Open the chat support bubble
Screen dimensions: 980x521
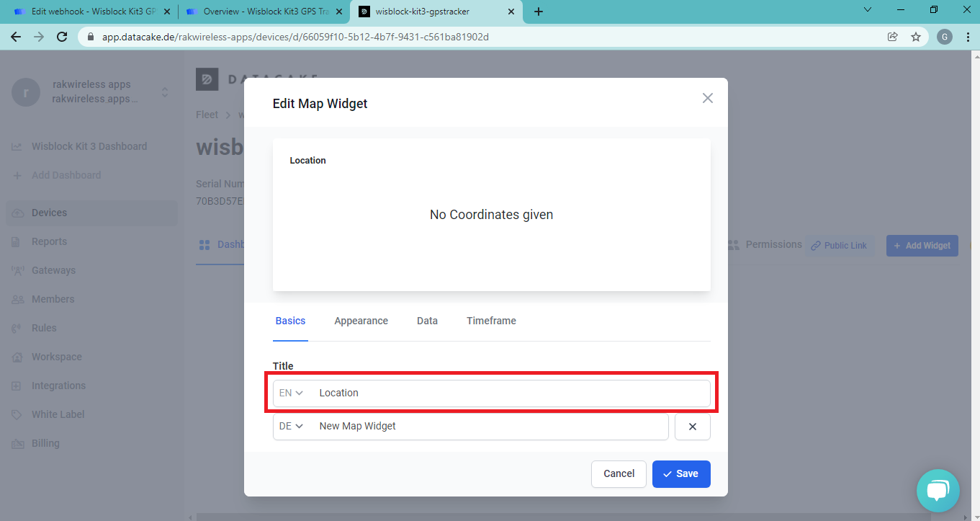click(x=938, y=491)
